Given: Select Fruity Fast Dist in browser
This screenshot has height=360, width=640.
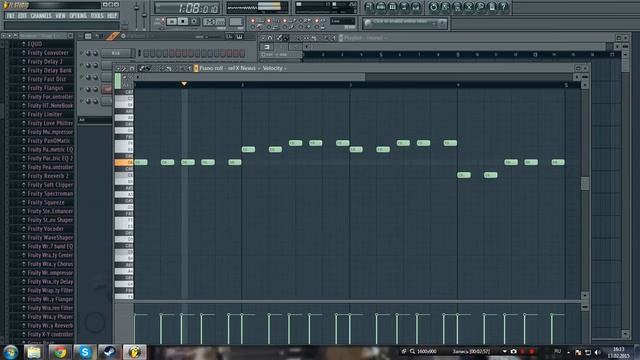Looking at the screenshot, I should 48,79.
